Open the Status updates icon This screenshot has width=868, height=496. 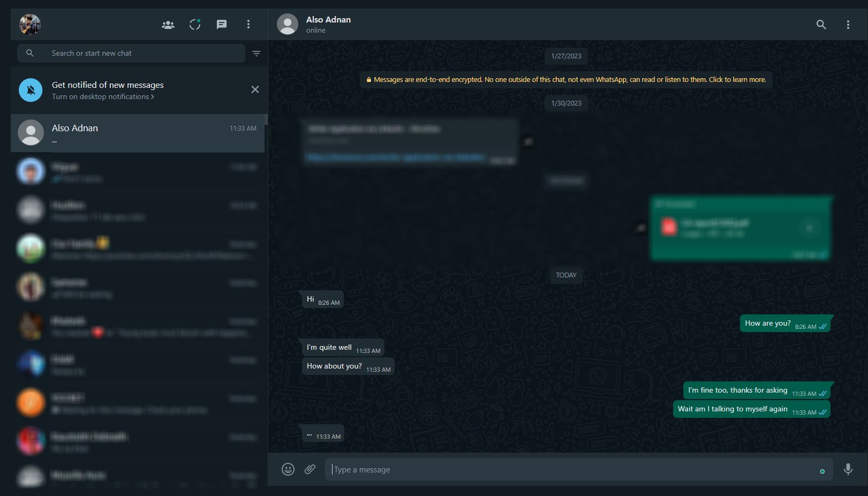coord(194,24)
